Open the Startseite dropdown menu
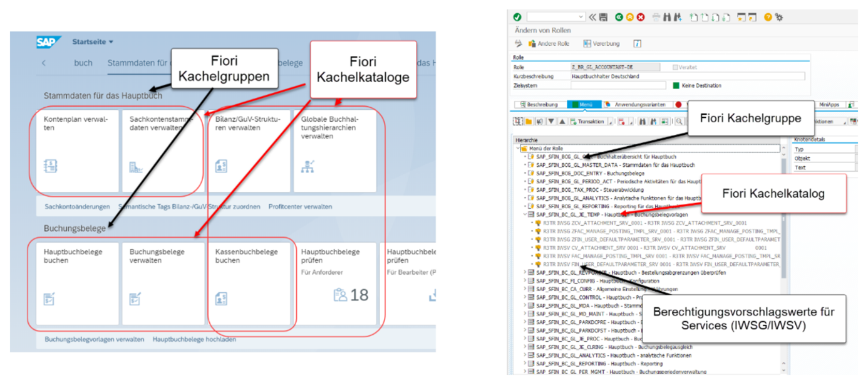 tap(93, 42)
